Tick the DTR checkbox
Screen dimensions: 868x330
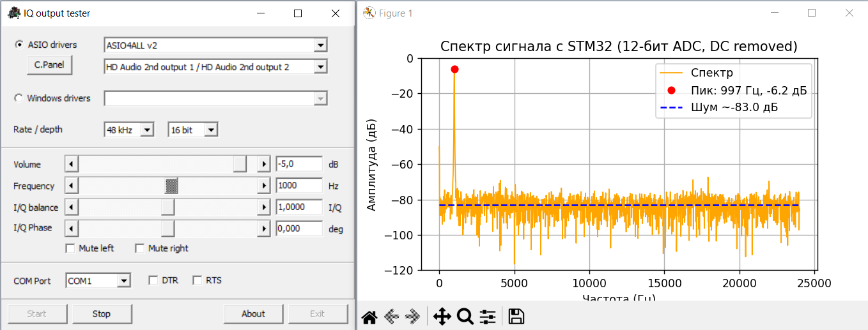point(153,280)
